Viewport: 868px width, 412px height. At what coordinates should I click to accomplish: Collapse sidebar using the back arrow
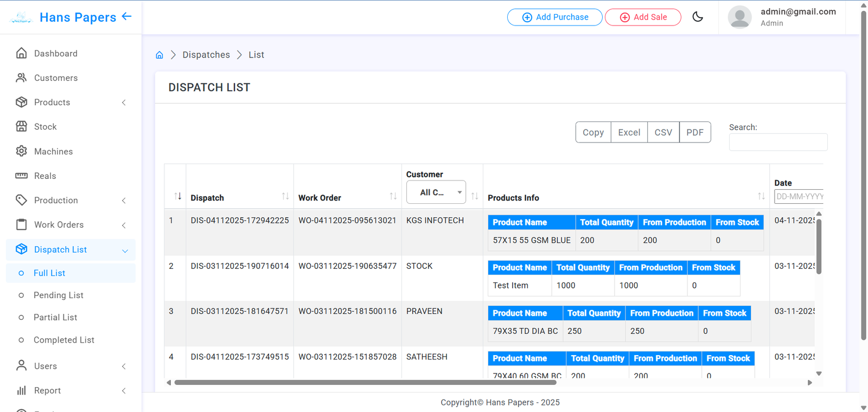tap(126, 16)
